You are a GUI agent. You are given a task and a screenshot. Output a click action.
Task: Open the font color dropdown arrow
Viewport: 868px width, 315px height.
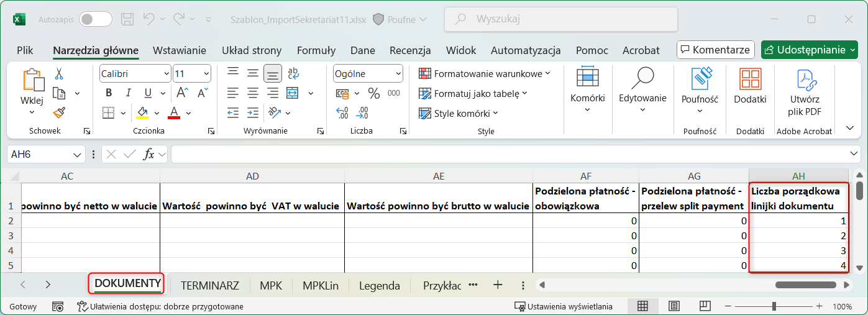point(188,113)
